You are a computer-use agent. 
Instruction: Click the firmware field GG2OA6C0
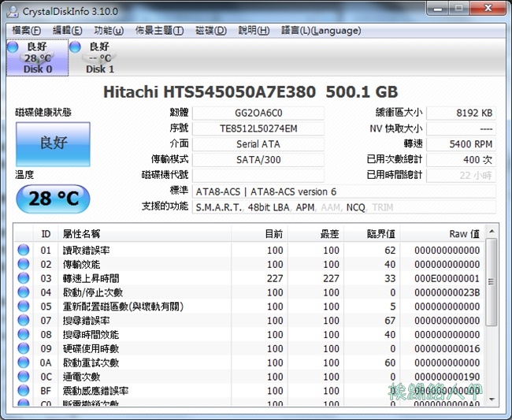258,113
